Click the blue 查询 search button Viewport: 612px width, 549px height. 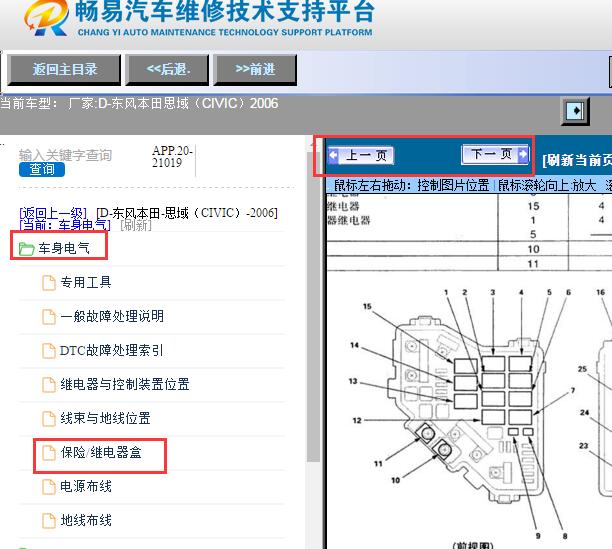coord(42,169)
